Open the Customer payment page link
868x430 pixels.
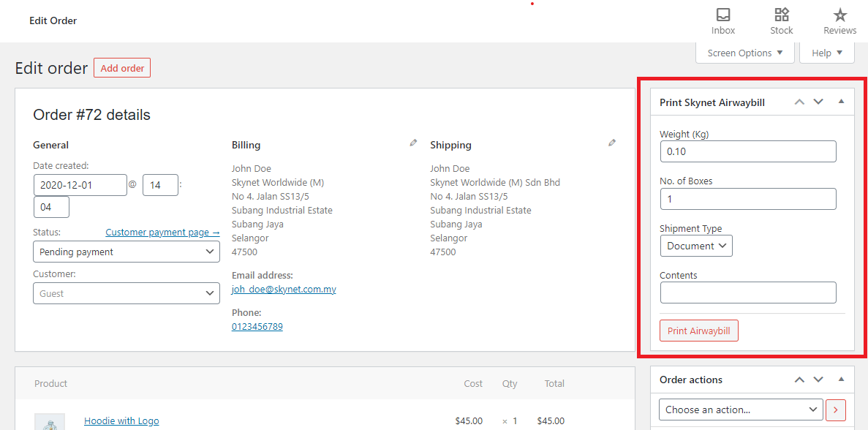coord(162,232)
